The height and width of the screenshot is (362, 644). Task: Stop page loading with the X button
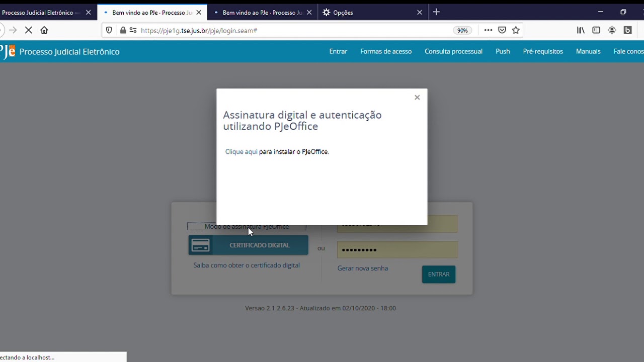tap(28, 30)
